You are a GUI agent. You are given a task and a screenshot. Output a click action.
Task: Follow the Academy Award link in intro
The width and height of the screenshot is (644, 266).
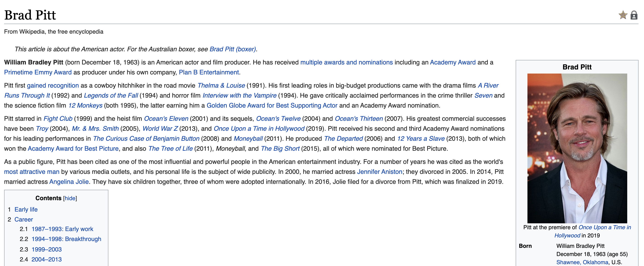coord(452,62)
